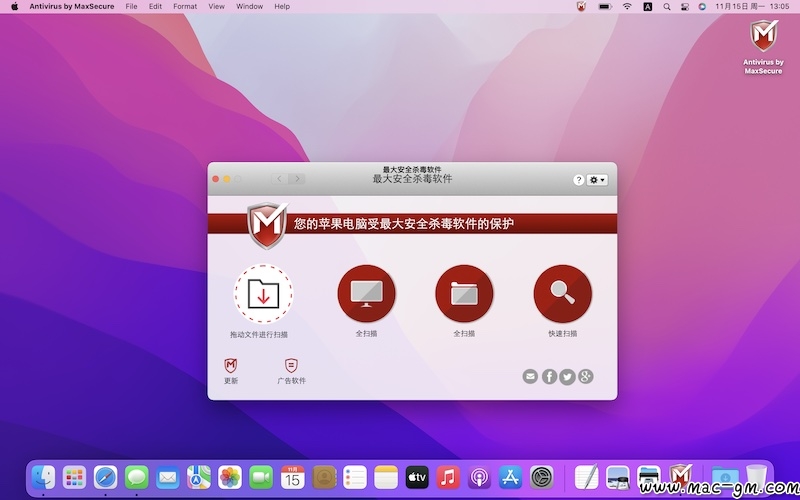Open the Wi-Fi menu
Viewport: 800px width, 500px height.
pos(627,7)
